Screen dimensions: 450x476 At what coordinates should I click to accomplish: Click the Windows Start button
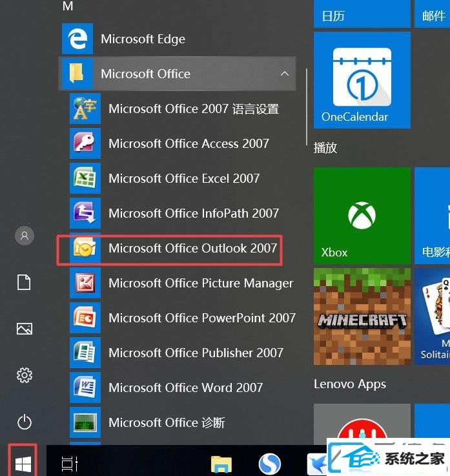point(23,464)
